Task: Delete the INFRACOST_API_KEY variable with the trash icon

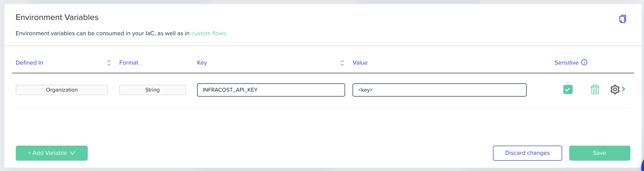Action: tap(595, 90)
